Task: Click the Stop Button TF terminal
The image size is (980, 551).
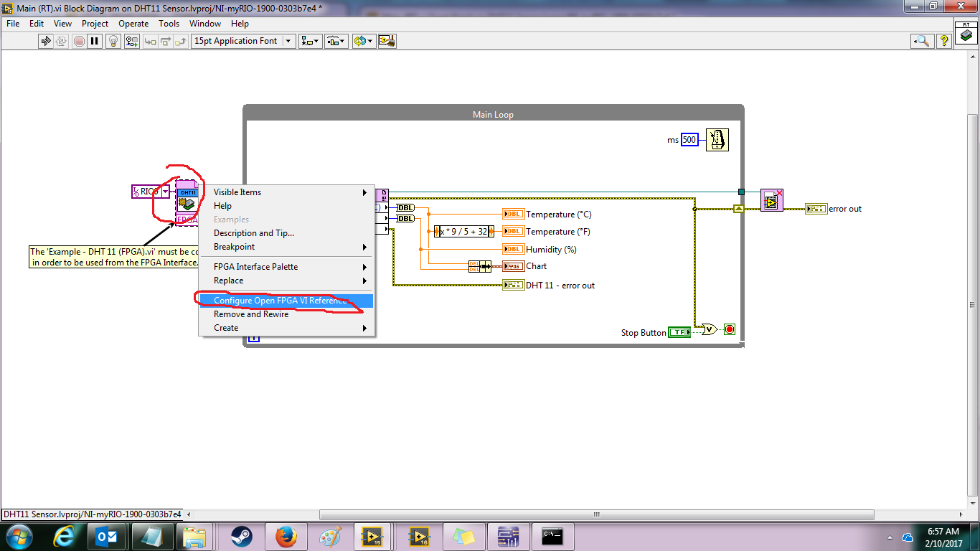Action: [679, 332]
